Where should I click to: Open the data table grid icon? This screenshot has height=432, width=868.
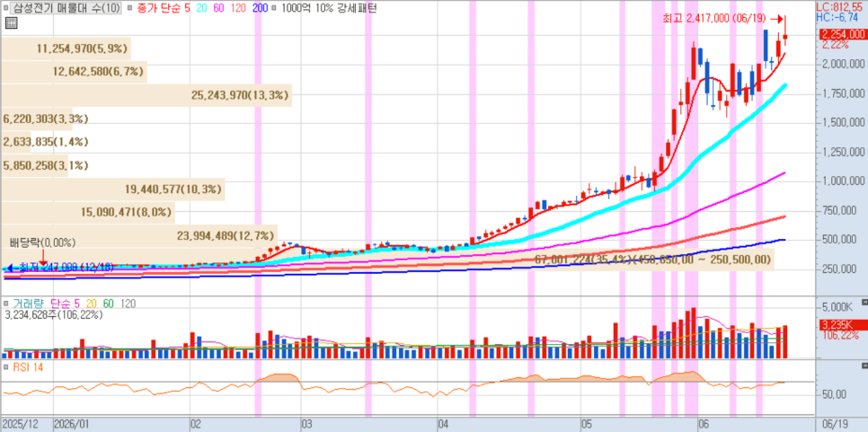click(x=11, y=22)
